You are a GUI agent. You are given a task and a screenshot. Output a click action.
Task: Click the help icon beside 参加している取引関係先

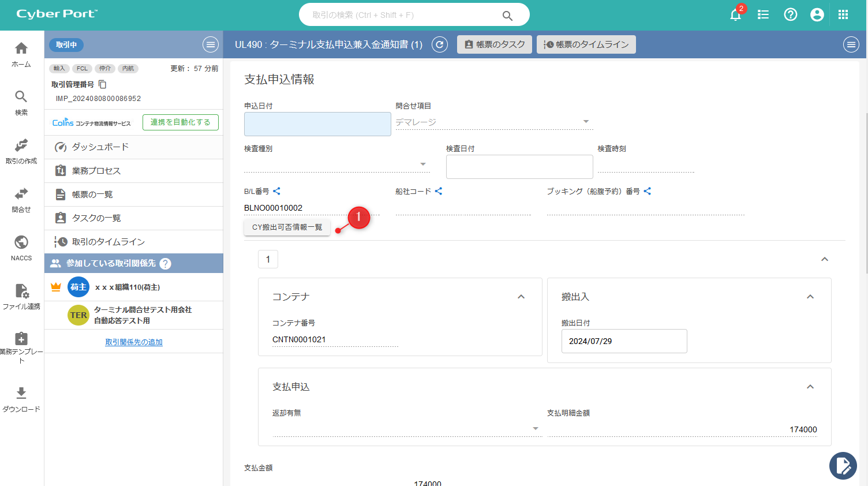[166, 264]
